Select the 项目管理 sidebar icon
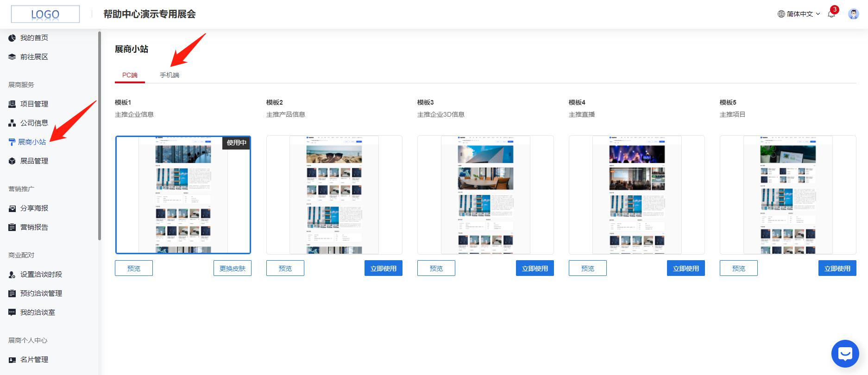This screenshot has width=868, height=375. [x=12, y=104]
